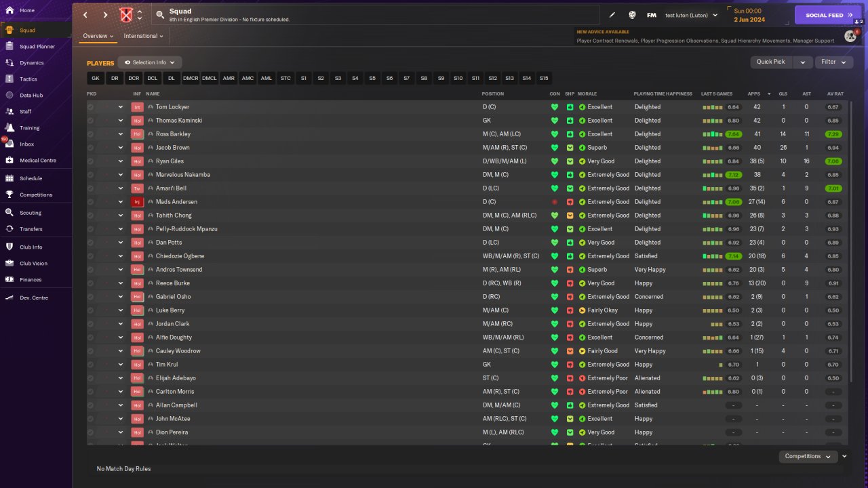Select the STC position slot
The height and width of the screenshot is (488, 868).
tap(285, 78)
